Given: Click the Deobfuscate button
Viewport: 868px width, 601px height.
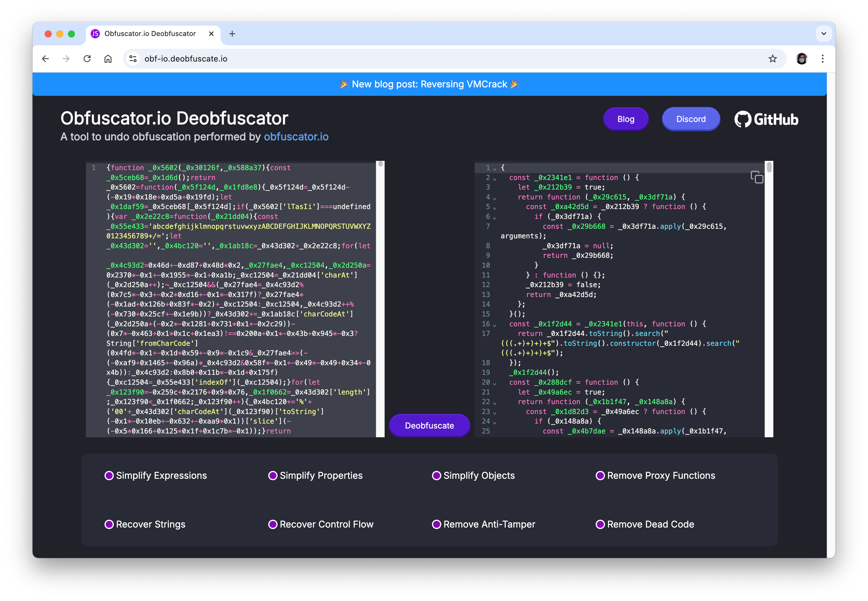Looking at the screenshot, I should point(429,426).
